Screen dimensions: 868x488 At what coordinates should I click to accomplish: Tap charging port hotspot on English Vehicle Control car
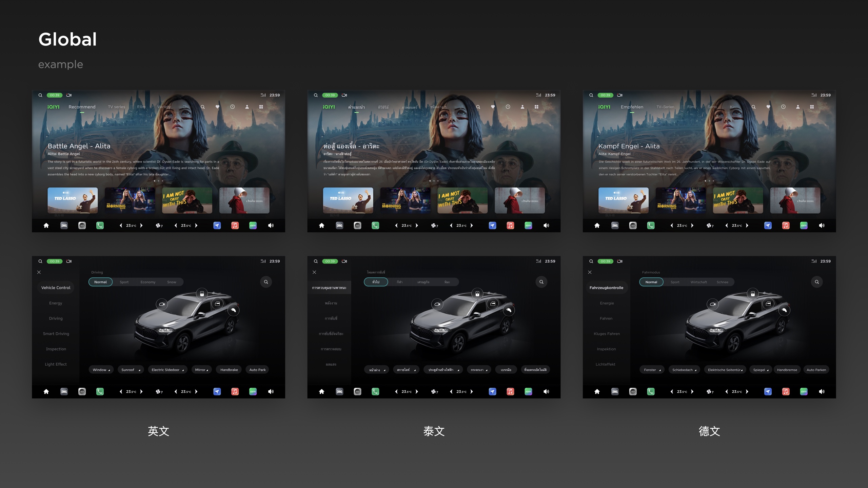233,310
